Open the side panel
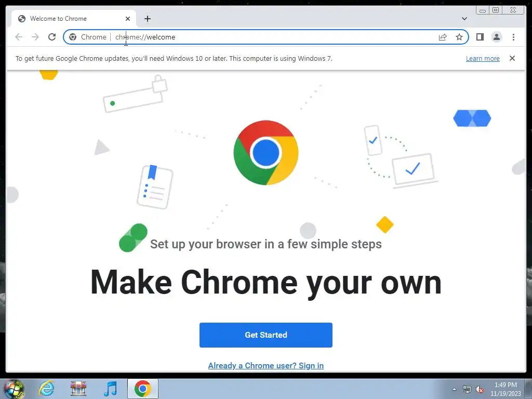The width and height of the screenshot is (532, 399). point(480,37)
